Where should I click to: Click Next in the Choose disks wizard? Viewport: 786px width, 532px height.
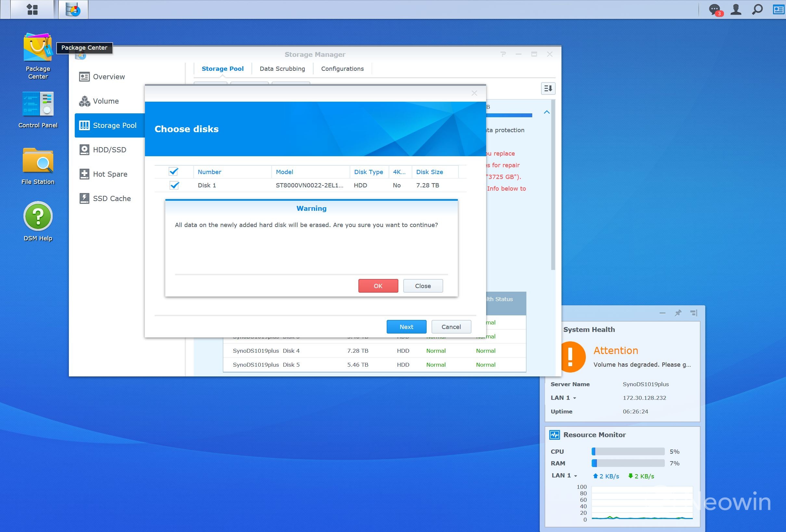[406, 326]
